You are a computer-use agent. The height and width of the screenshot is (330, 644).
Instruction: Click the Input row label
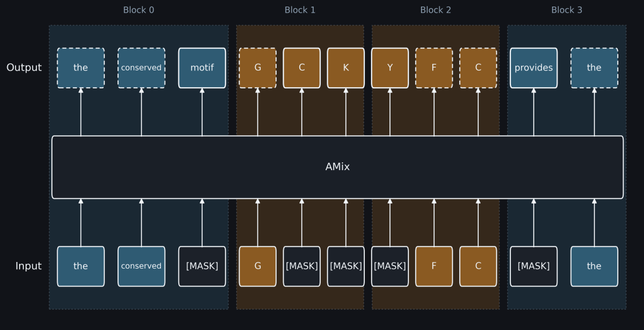[29, 266]
